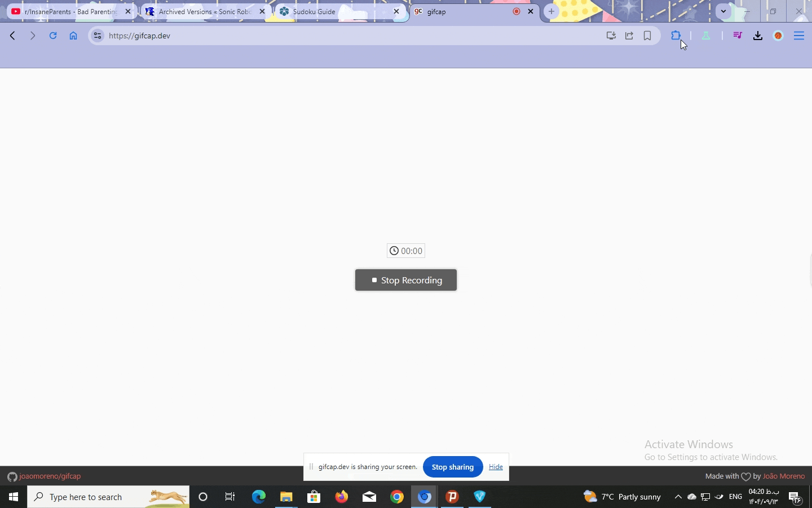Screen dimensions: 812x508
Task: Expand the tab search dropdown
Action: point(725,11)
